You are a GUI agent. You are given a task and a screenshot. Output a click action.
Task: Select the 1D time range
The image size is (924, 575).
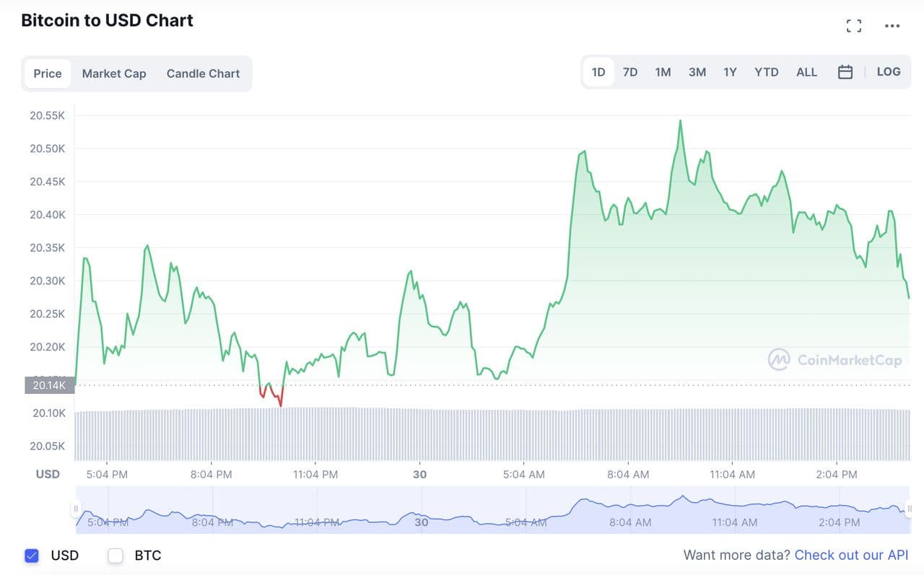(x=598, y=72)
